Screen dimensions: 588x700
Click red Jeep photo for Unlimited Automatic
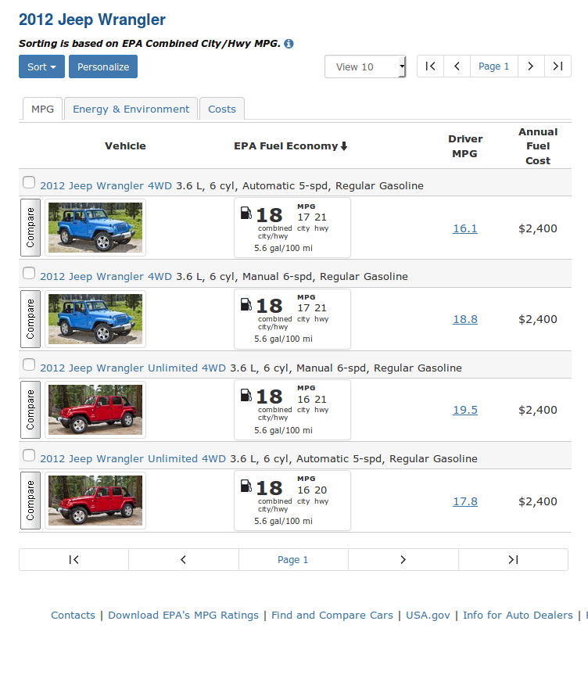pos(95,501)
